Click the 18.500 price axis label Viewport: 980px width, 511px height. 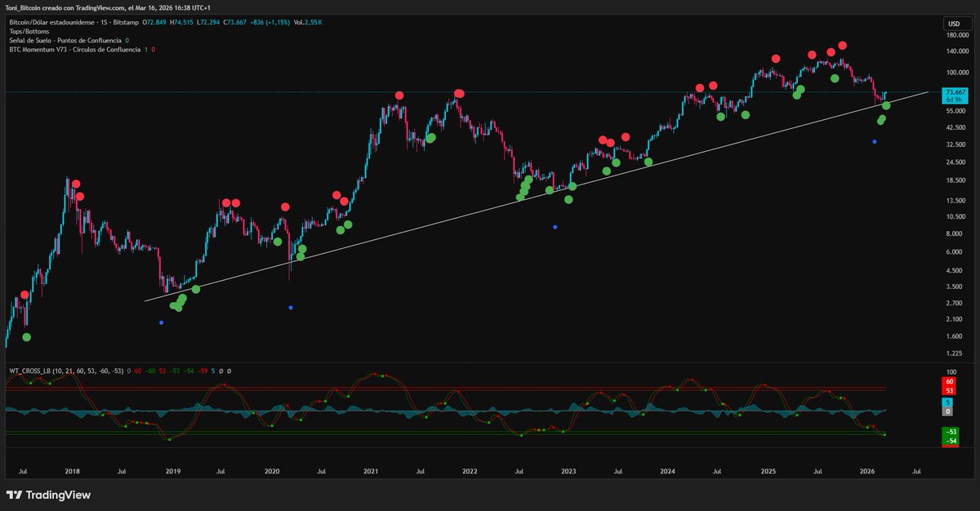pyautogui.click(x=955, y=181)
